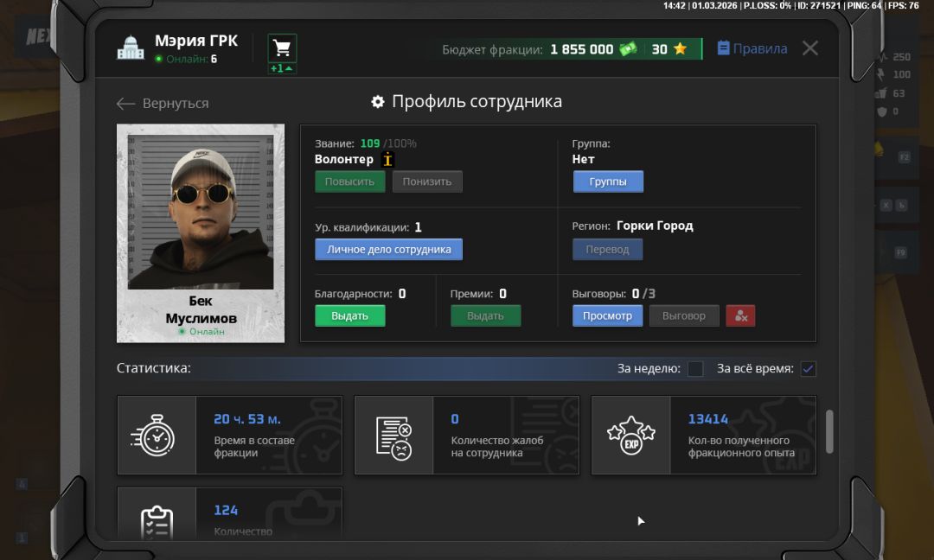Open the Группы selection button
The image size is (934, 560).
coord(608,181)
